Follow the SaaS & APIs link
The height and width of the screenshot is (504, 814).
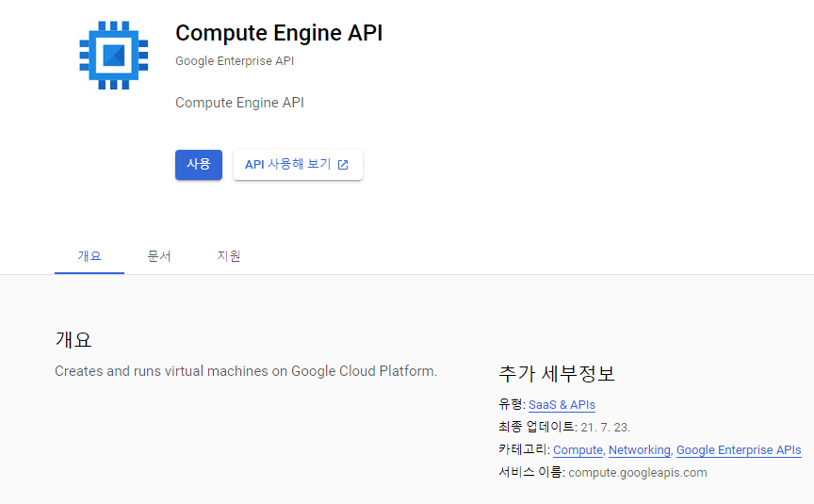pos(562,405)
